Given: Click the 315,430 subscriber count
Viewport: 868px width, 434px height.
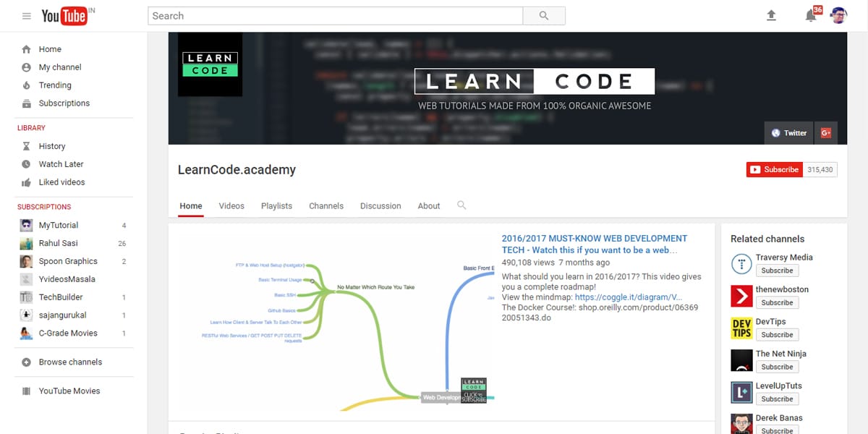Looking at the screenshot, I should [x=820, y=169].
